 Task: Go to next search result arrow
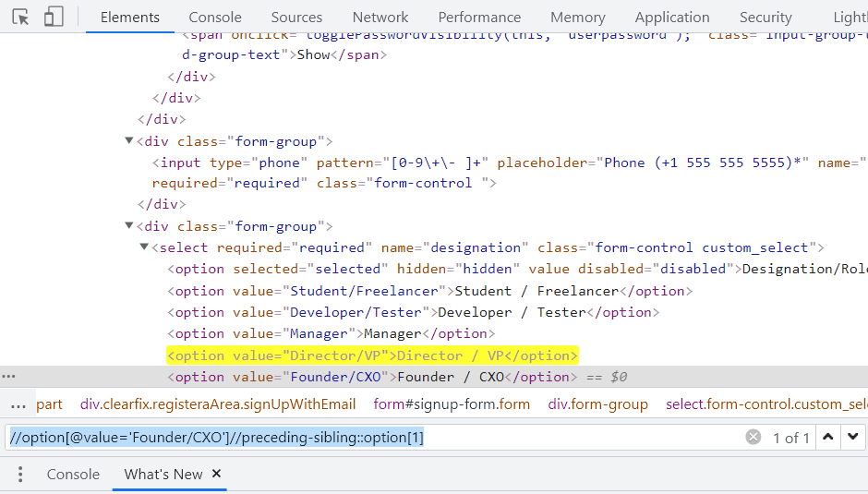click(x=853, y=437)
